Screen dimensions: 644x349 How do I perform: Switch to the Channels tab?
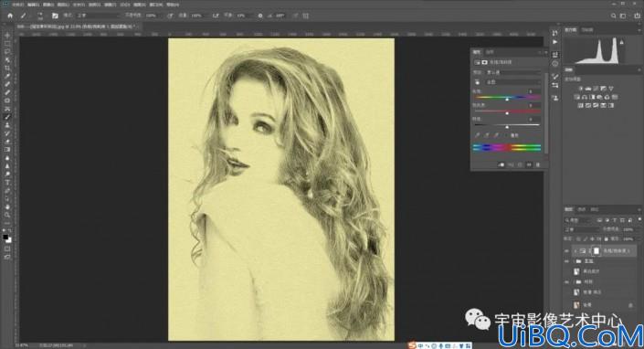click(x=582, y=209)
